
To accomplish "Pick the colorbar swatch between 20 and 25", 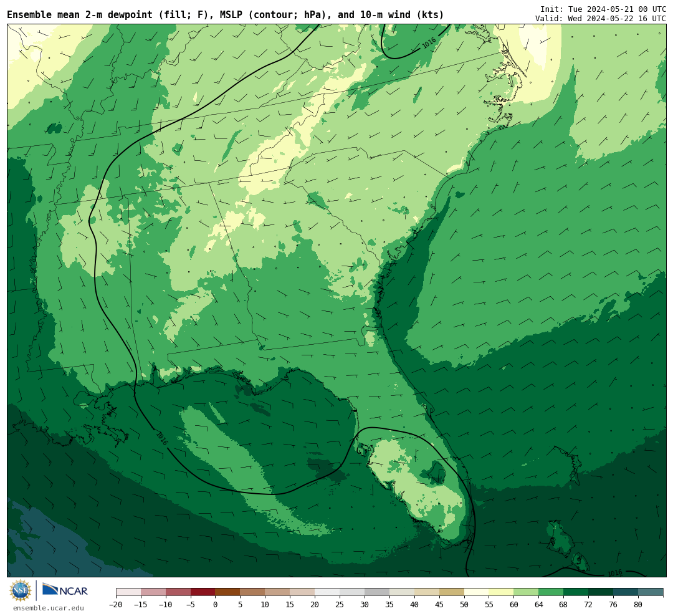I will coord(328,592).
